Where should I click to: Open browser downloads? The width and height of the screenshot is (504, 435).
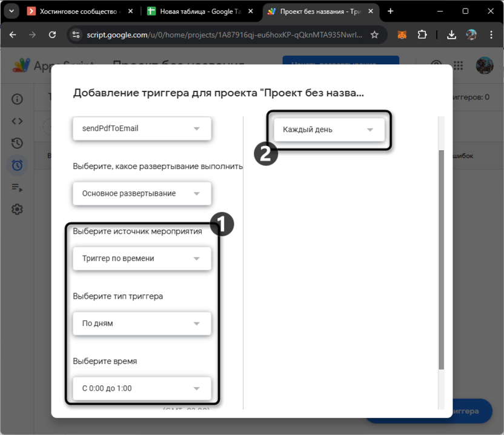click(451, 35)
